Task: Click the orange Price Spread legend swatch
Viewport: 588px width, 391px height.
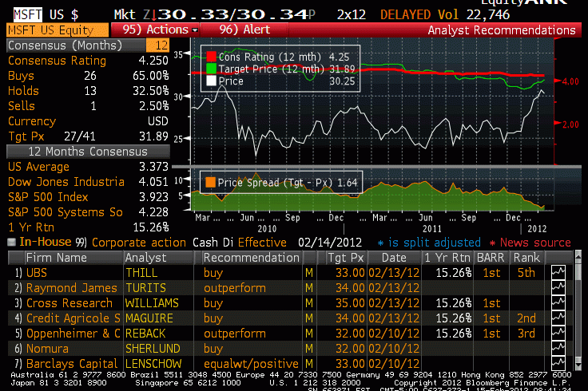Action: [x=212, y=183]
